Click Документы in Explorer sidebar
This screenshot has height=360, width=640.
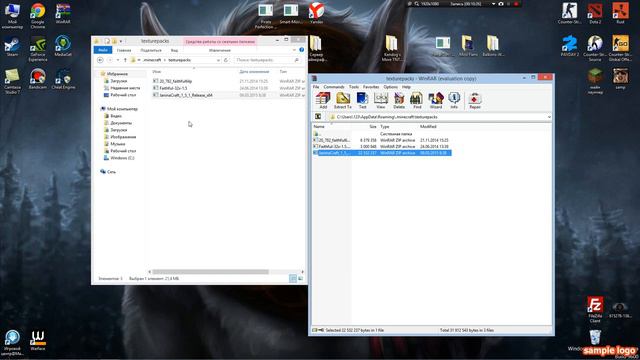[x=121, y=123]
